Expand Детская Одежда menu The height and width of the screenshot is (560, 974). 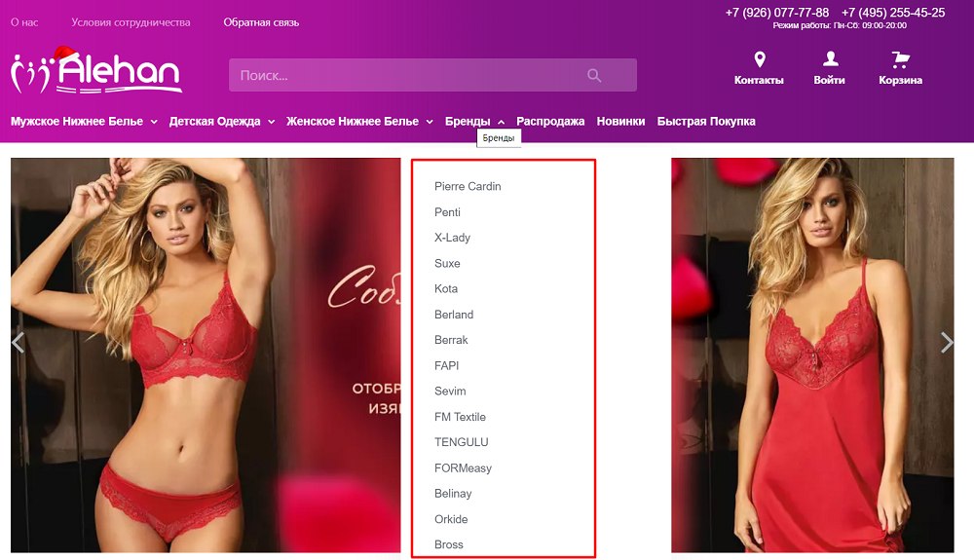coord(222,122)
